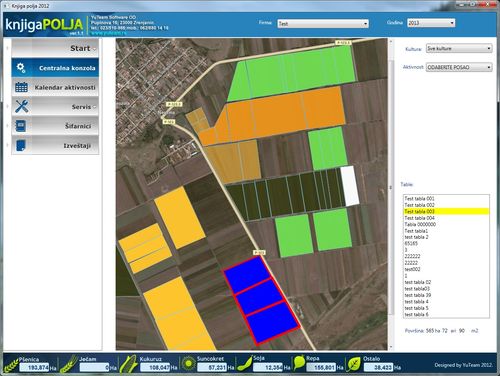Click the Soja hectare value field
Screen dimensions: 500x376
(x=268, y=368)
